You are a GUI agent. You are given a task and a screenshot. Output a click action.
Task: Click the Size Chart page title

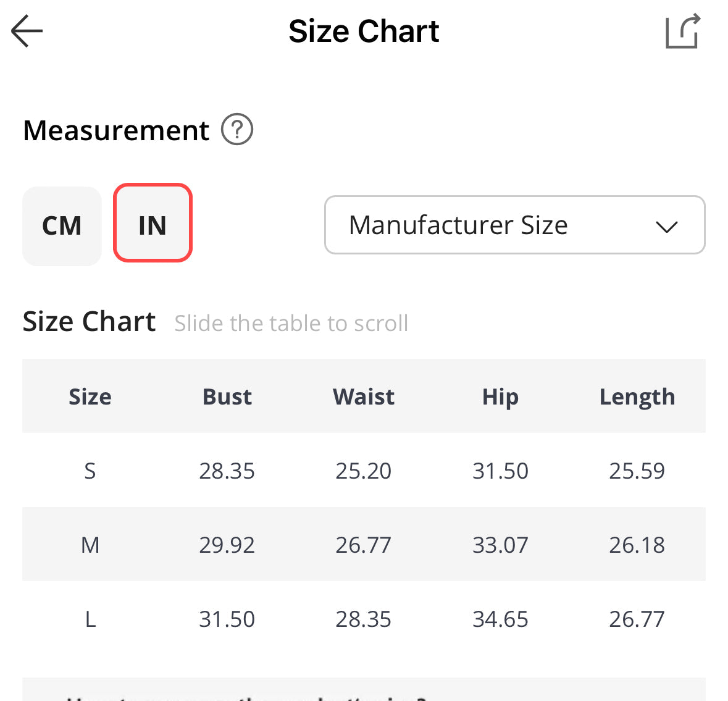click(364, 31)
